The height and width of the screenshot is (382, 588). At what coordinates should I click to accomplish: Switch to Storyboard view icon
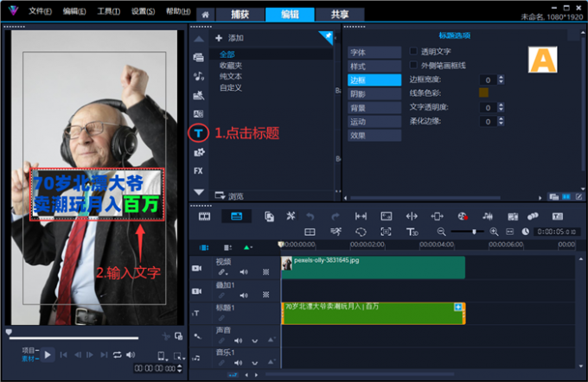(x=204, y=216)
